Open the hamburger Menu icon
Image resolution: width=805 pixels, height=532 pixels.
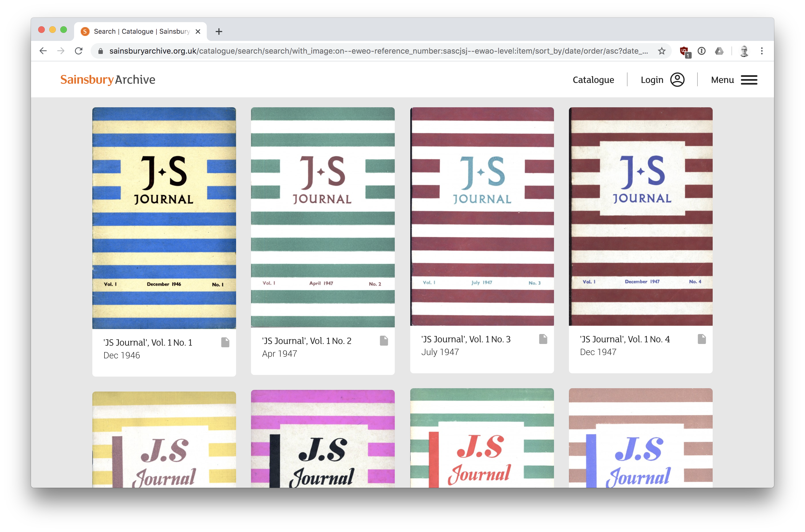pyautogui.click(x=749, y=80)
